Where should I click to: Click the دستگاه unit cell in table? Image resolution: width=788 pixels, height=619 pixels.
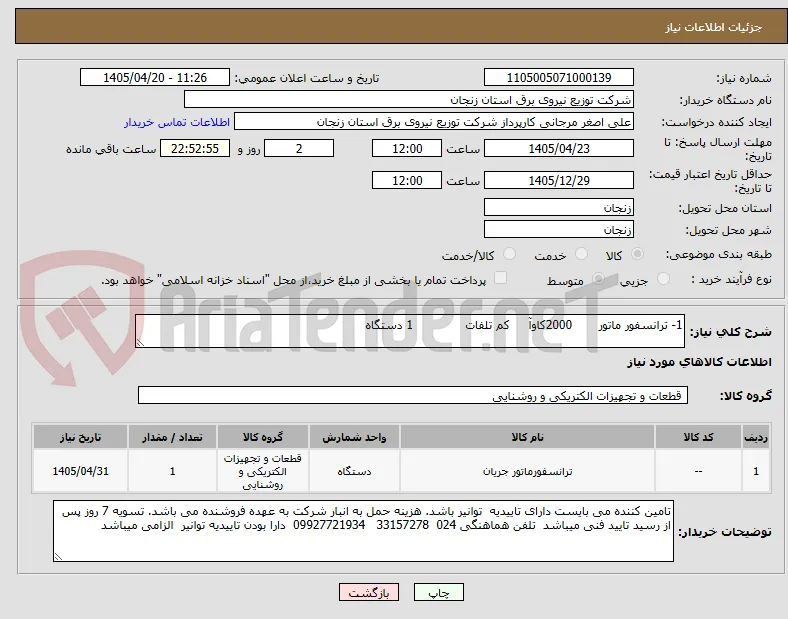(x=354, y=471)
